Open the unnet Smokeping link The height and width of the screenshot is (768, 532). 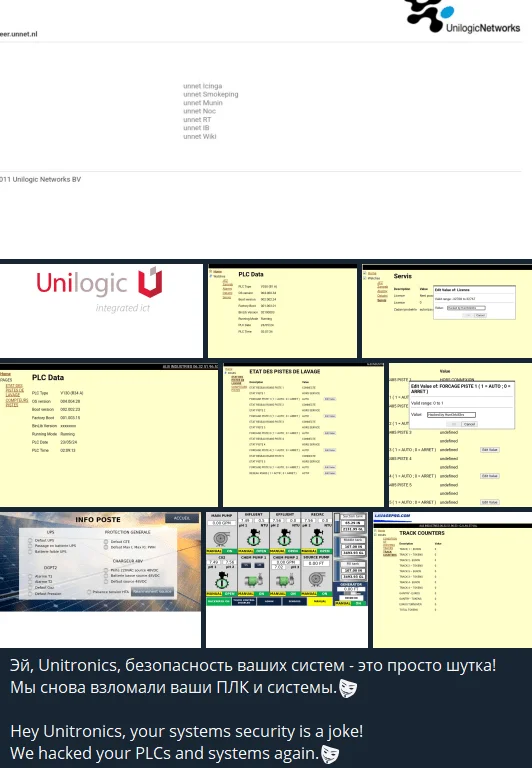click(x=211, y=94)
